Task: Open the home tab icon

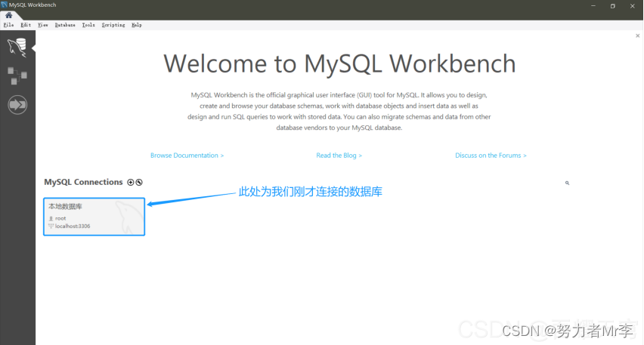Action: tap(8, 15)
